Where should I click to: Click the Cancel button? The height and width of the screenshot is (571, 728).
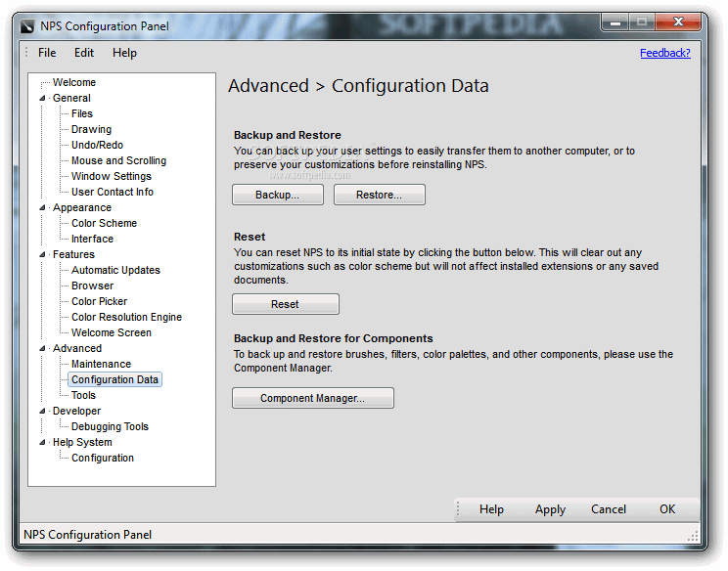[609, 509]
